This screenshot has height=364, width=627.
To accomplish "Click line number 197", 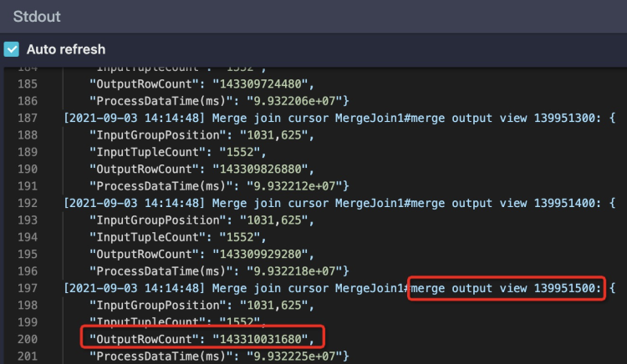I will 28,288.
